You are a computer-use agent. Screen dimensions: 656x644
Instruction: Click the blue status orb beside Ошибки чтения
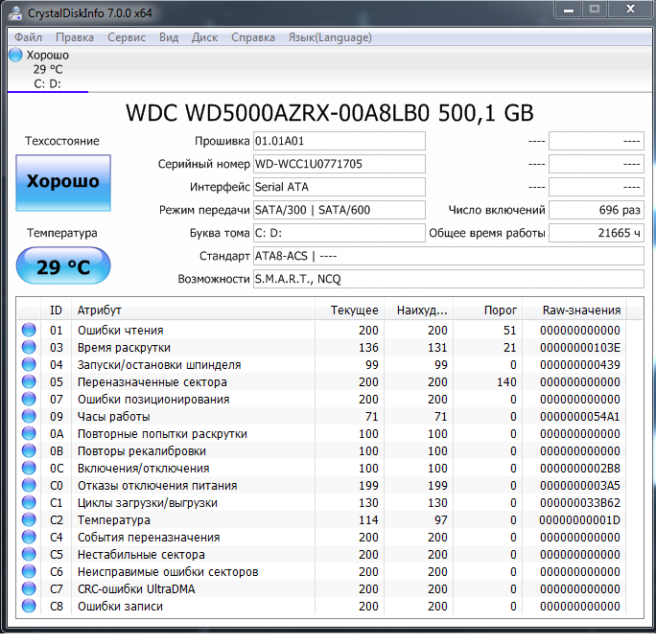[28, 331]
